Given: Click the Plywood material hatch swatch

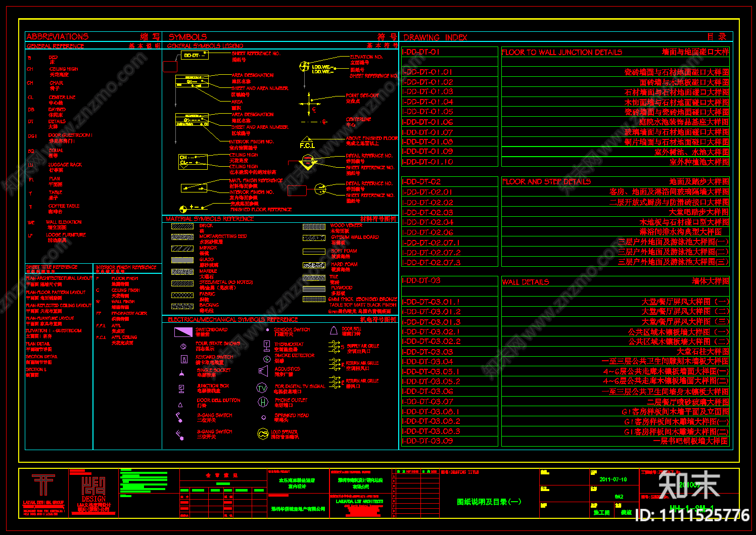Looking at the screenshot, I should tap(314, 289).
